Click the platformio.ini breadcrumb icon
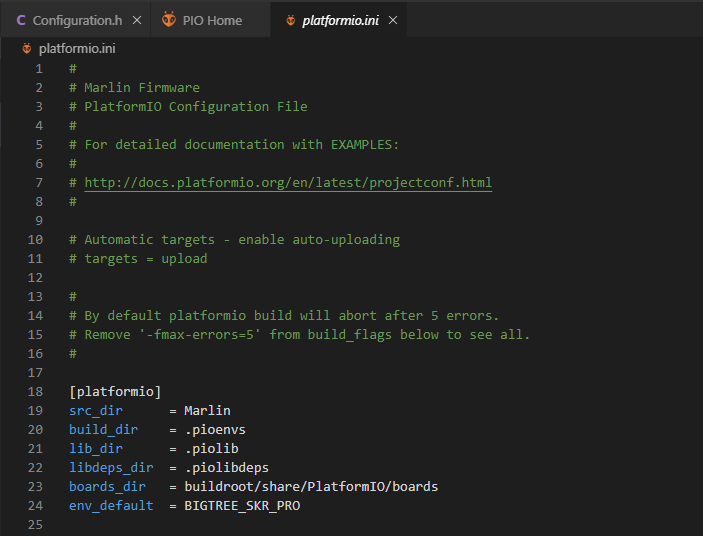Screen dimensions: 703x536 26,48
